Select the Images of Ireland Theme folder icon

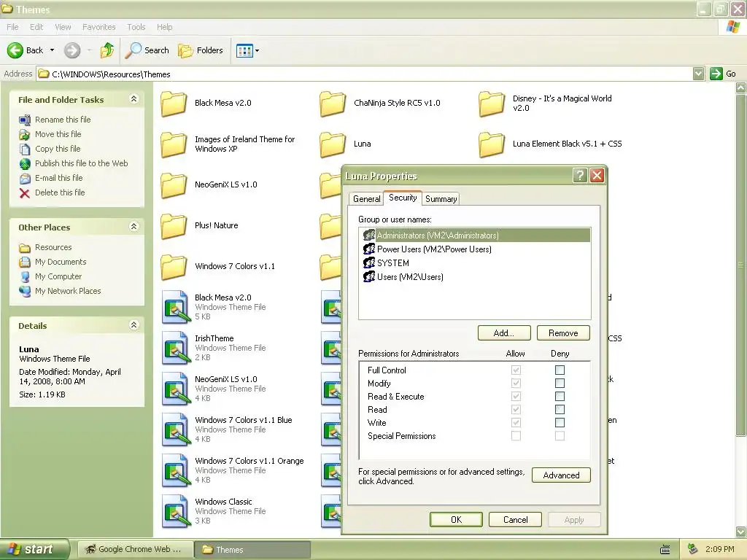(x=174, y=144)
